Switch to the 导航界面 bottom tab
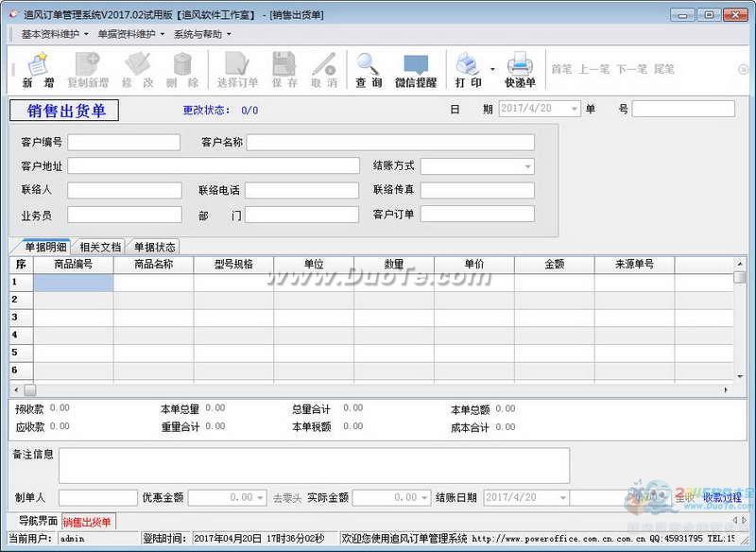The width and height of the screenshot is (756, 552). pos(37,521)
